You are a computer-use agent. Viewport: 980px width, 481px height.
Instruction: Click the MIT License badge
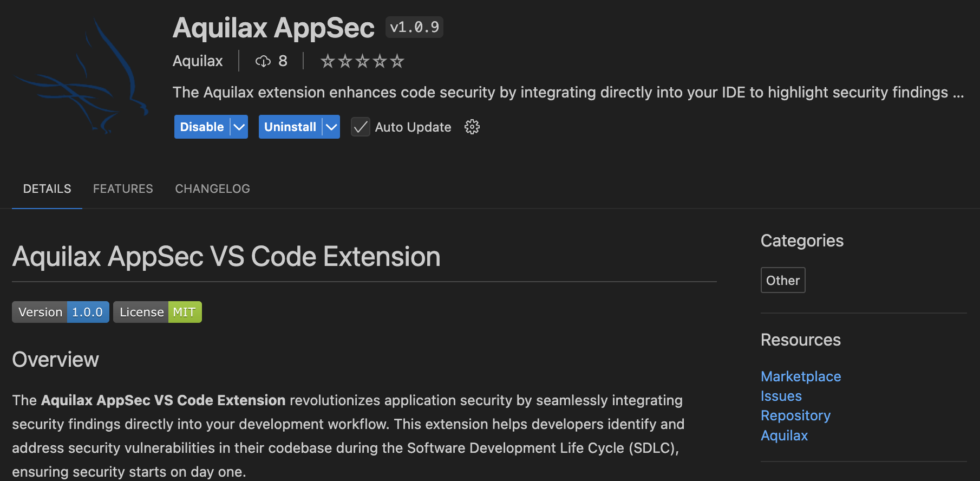pos(158,312)
